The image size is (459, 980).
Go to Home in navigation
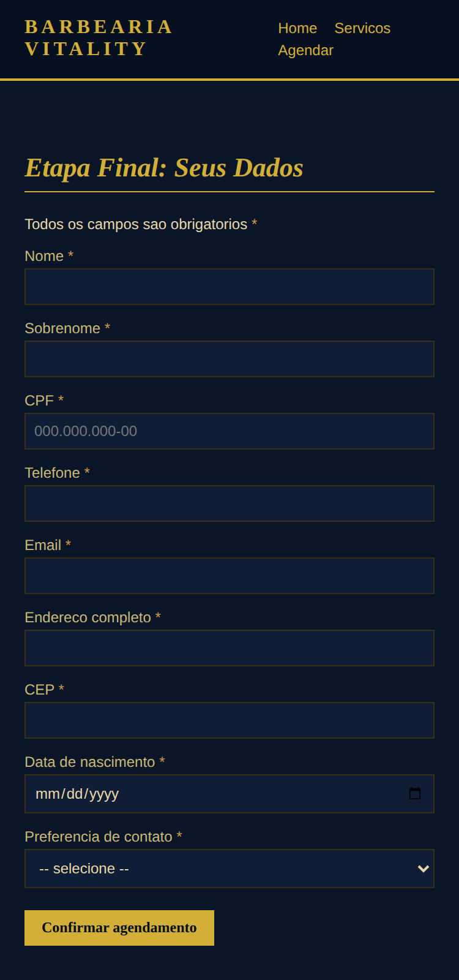click(297, 28)
